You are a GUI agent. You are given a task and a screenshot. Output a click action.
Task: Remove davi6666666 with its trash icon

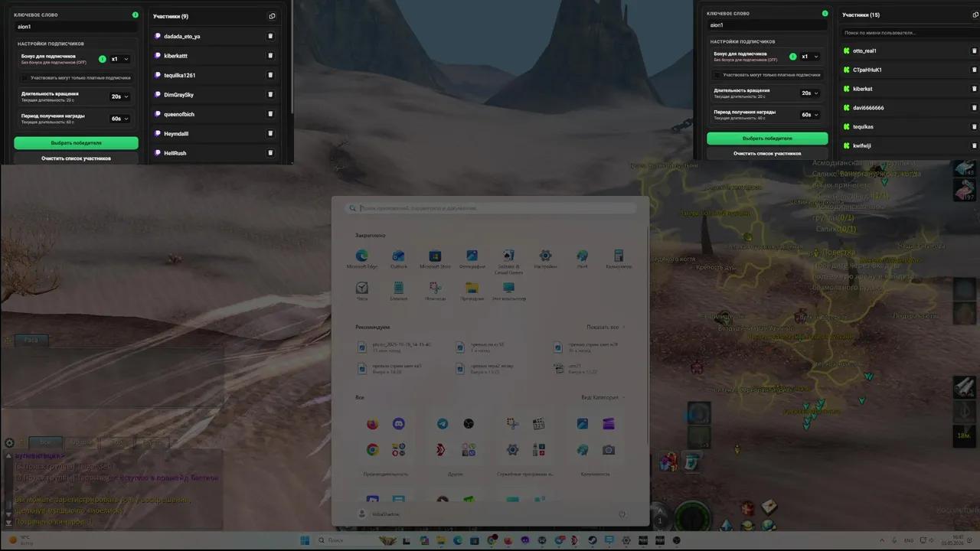click(x=975, y=108)
